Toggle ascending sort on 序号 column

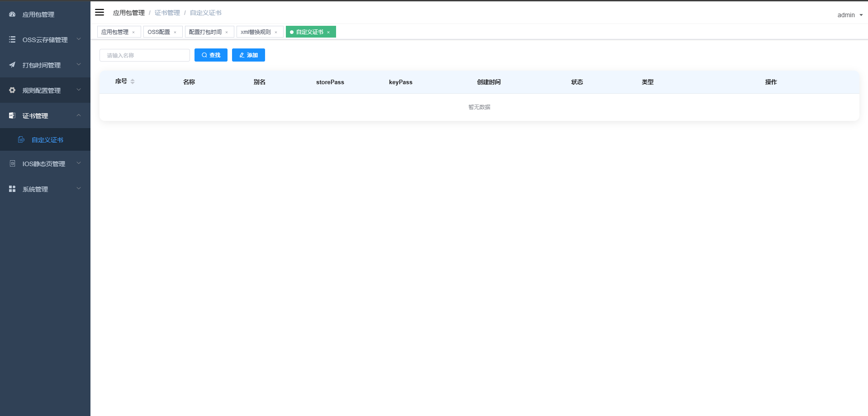(133, 80)
